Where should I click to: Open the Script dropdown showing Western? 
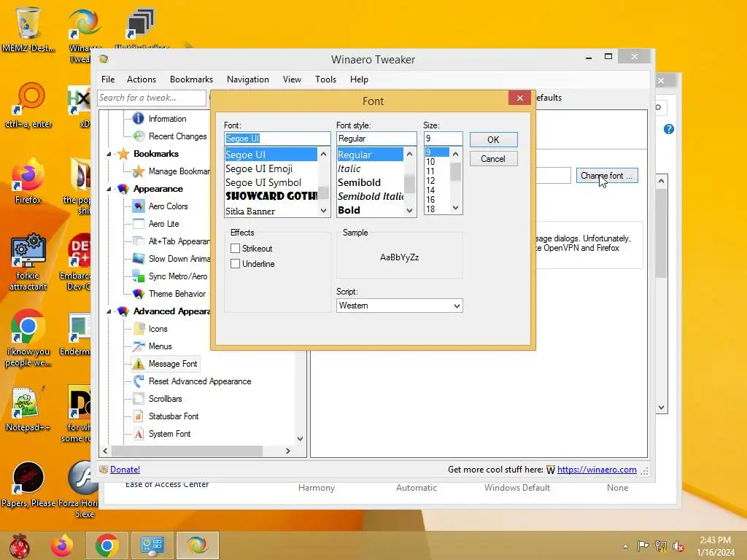click(399, 306)
